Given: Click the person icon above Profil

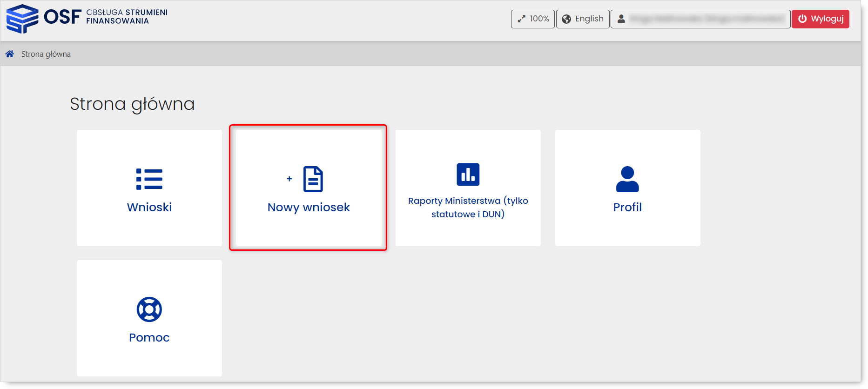Looking at the screenshot, I should 627,179.
